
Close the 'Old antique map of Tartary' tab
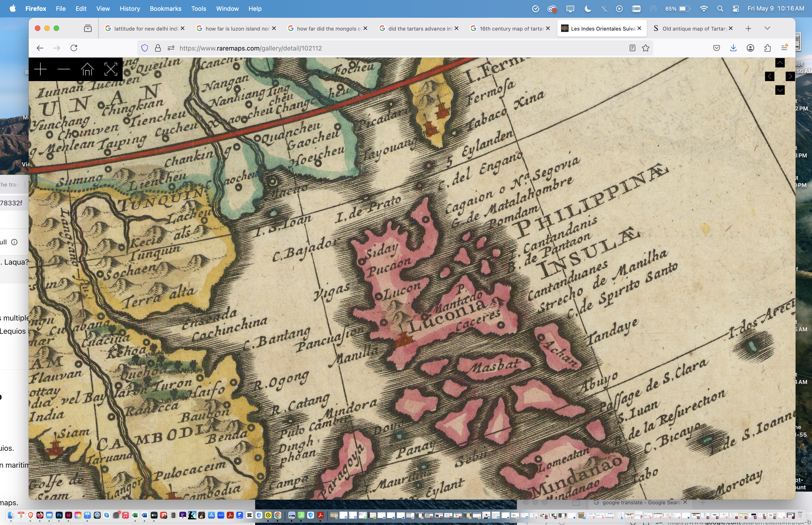(x=730, y=28)
